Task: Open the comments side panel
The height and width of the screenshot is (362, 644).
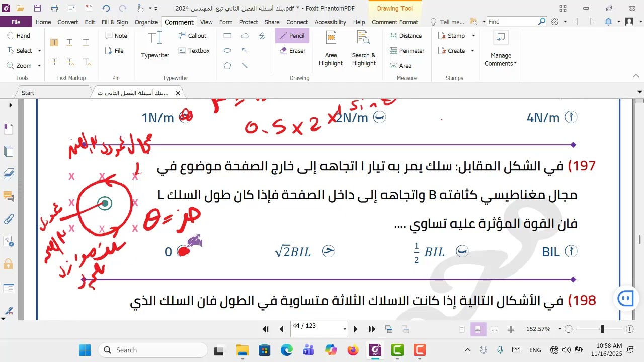Action: [8, 196]
